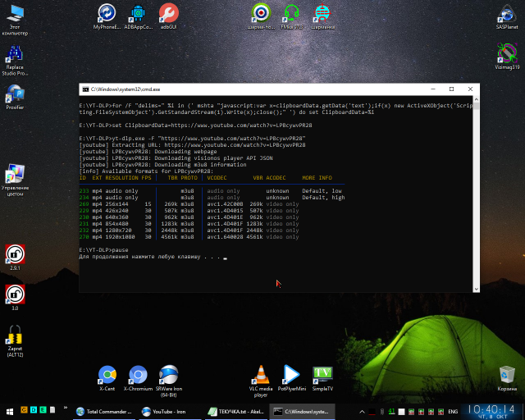Image resolution: width=525 pixels, height=420 pixels.
Task: Open drive D quick-launch icon
Action: pyautogui.click(x=34, y=409)
